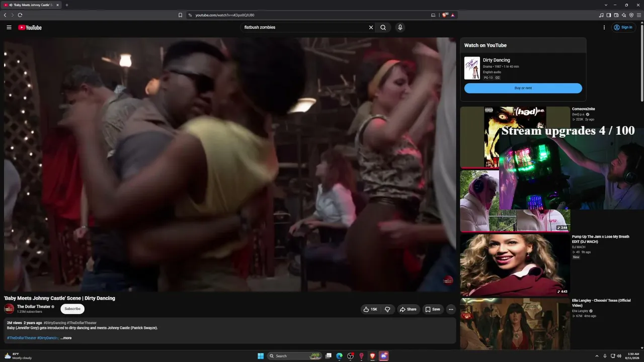Viewport: 644px width, 362px height.
Task: Open Pump Up The Jam video title
Action: tap(601, 239)
